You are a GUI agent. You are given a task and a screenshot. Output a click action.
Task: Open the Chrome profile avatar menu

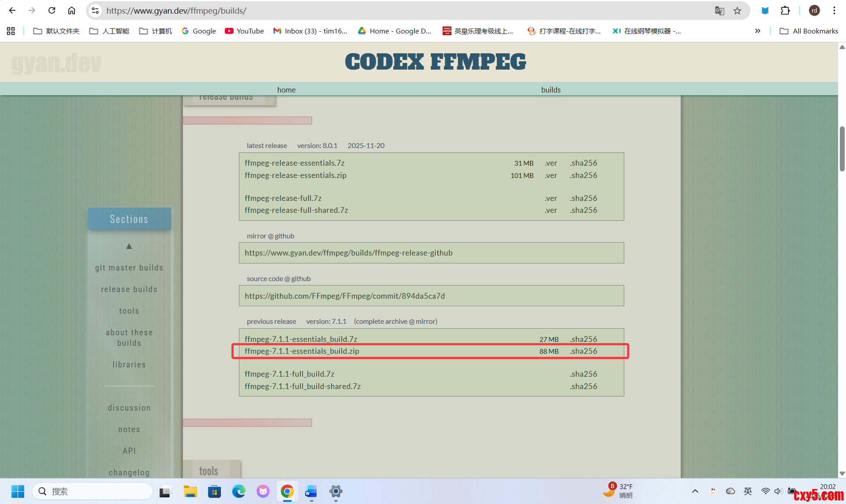coord(814,11)
